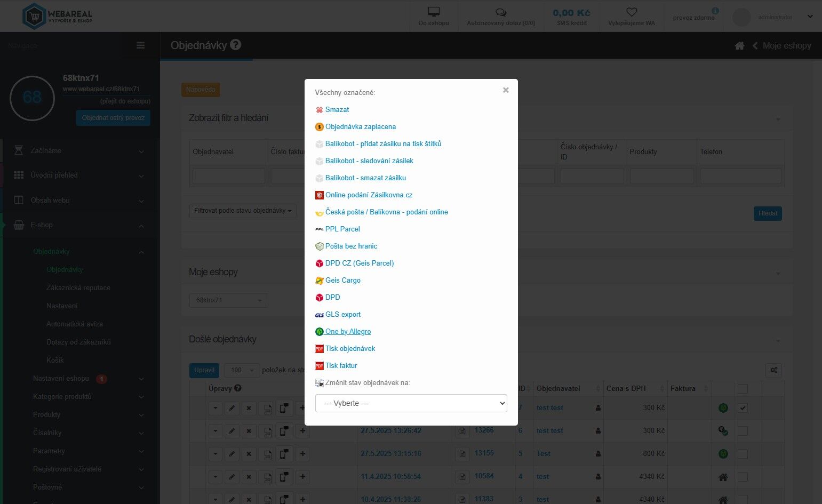Uncheck the checked checkbox in the ID 7 order row

tap(743, 408)
